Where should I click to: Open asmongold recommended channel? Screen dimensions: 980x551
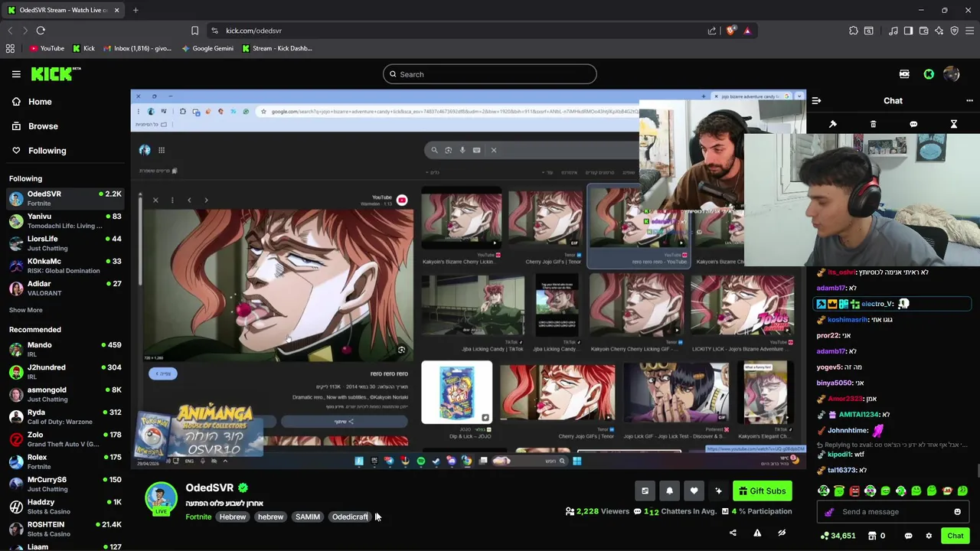point(65,394)
